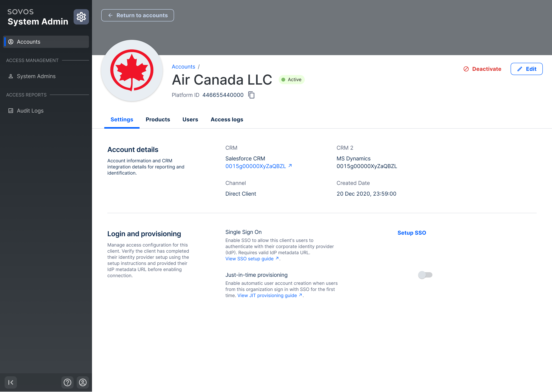Deactivate the Air Canada LLC account

[486, 69]
